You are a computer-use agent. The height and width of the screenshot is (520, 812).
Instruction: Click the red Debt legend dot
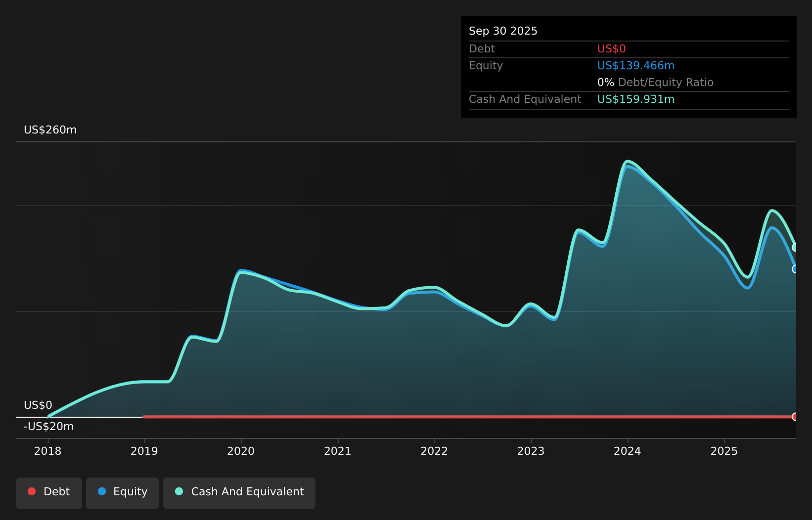point(32,491)
